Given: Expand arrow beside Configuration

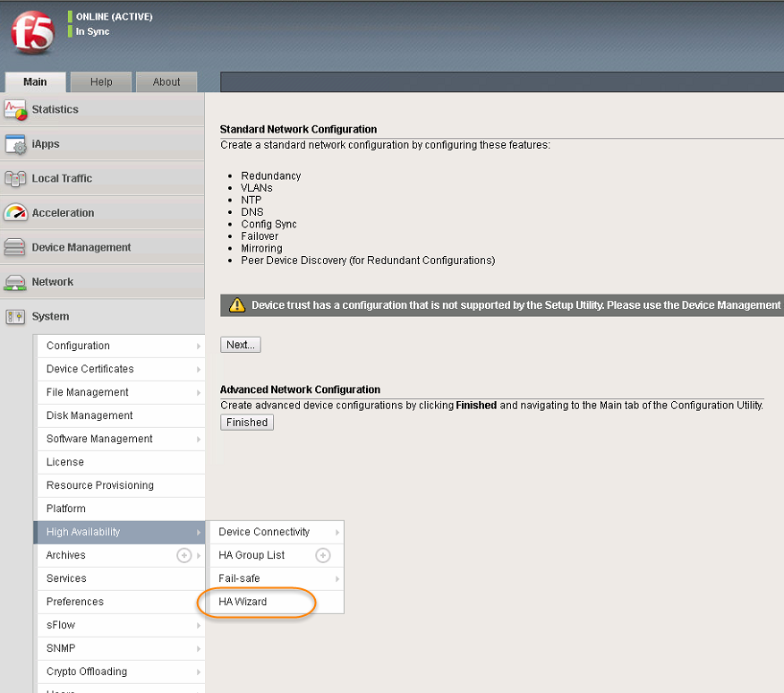Looking at the screenshot, I should click(x=199, y=346).
